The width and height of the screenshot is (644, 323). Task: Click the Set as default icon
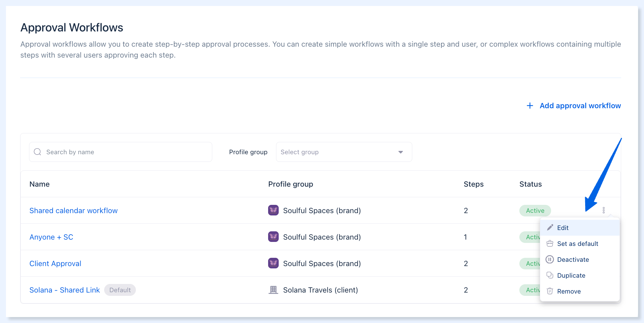(x=550, y=244)
